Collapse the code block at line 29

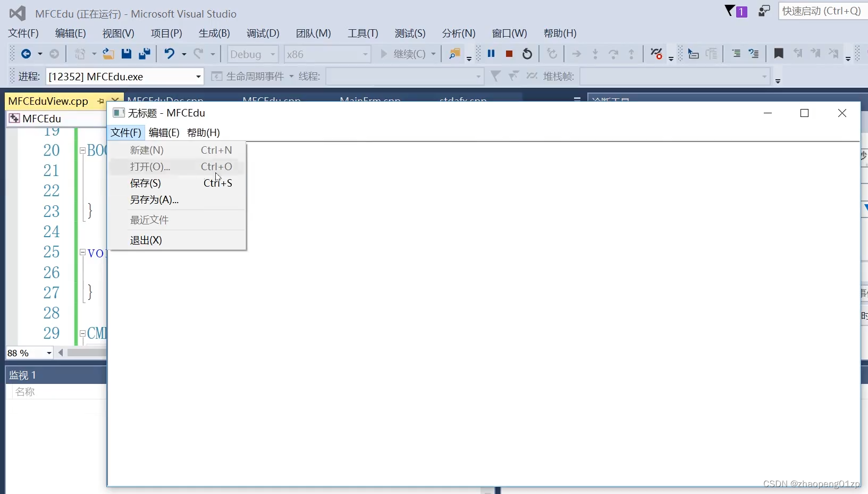pos(83,333)
